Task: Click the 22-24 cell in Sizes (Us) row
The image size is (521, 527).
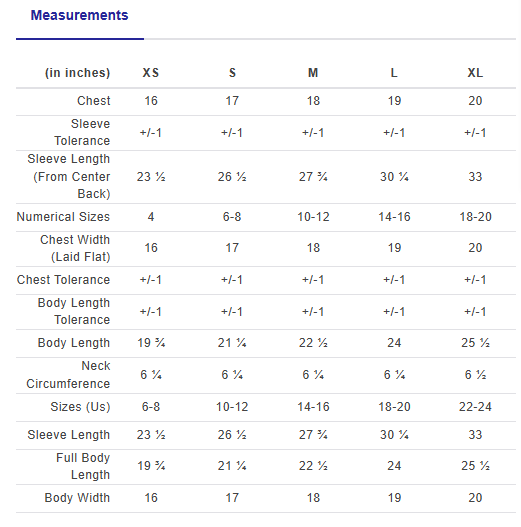Action: pos(475,407)
